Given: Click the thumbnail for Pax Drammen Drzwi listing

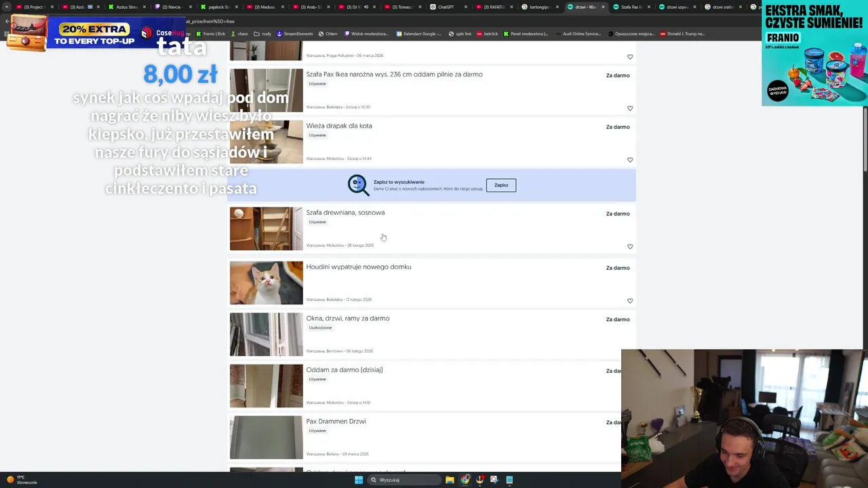Looking at the screenshot, I should click(267, 438).
